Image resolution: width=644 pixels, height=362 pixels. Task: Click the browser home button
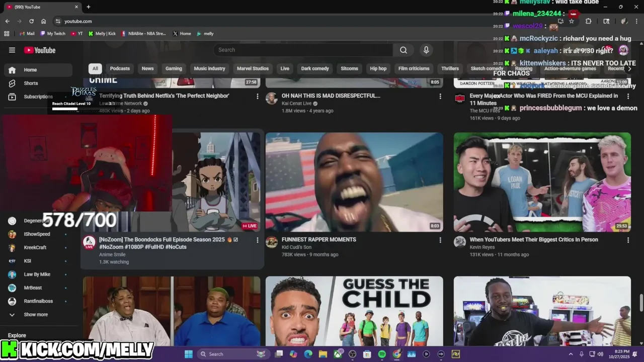click(x=43, y=21)
